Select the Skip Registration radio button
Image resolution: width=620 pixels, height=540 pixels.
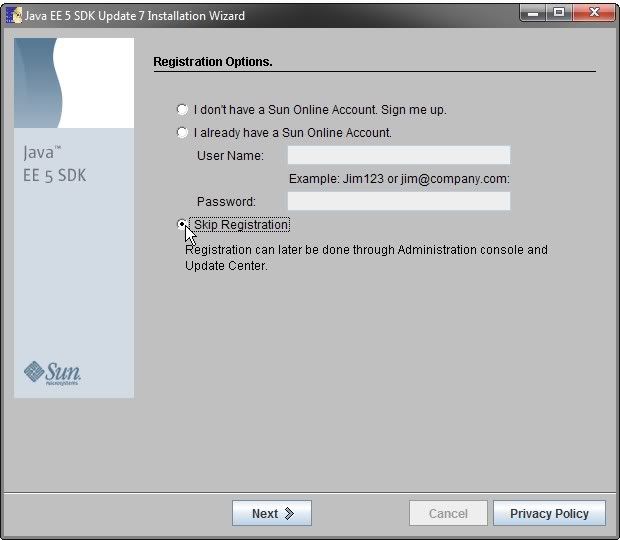(x=181, y=225)
